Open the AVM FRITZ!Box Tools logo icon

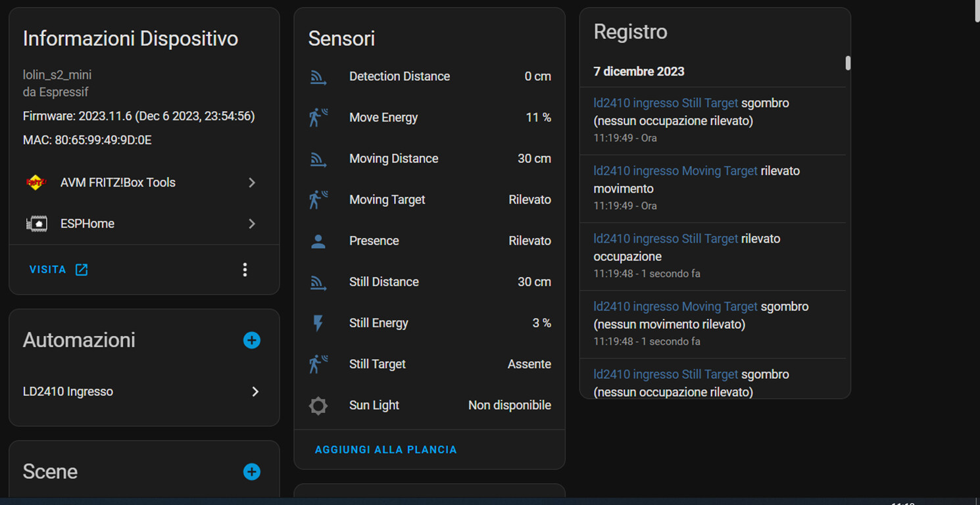pos(36,182)
